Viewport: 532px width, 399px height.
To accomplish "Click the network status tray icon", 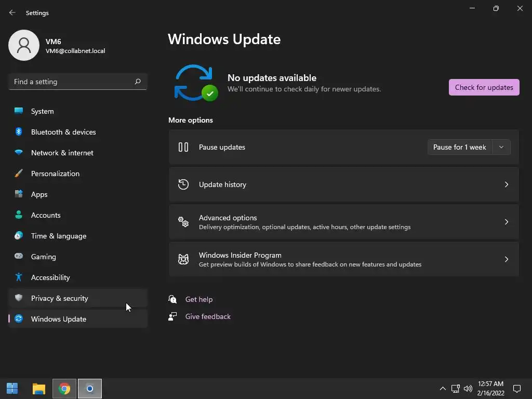I will [455, 389].
